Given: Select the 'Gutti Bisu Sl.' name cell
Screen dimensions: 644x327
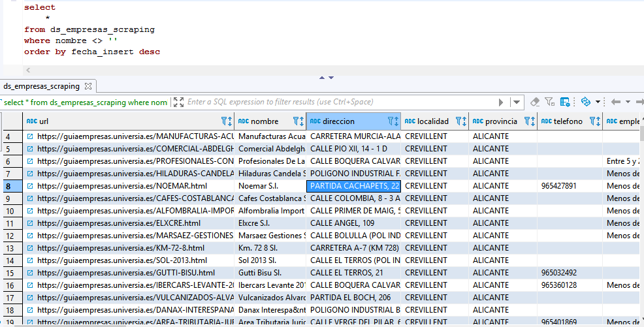Looking at the screenshot, I should (270, 273).
